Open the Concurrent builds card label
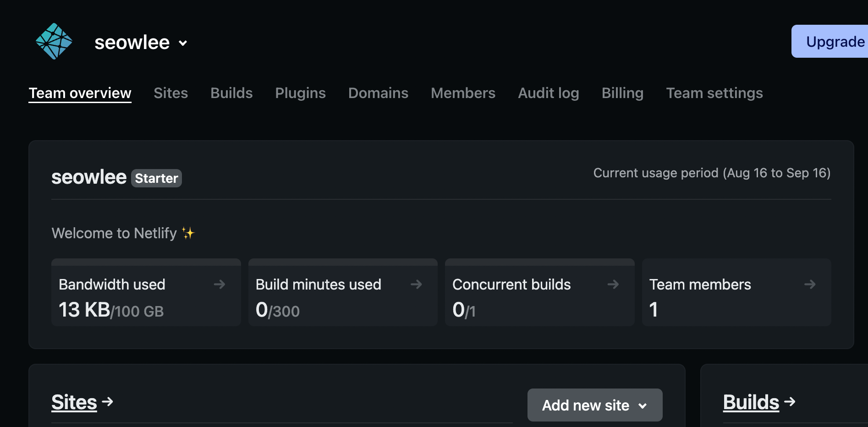Screen dimensions: 868x427 tap(511, 285)
